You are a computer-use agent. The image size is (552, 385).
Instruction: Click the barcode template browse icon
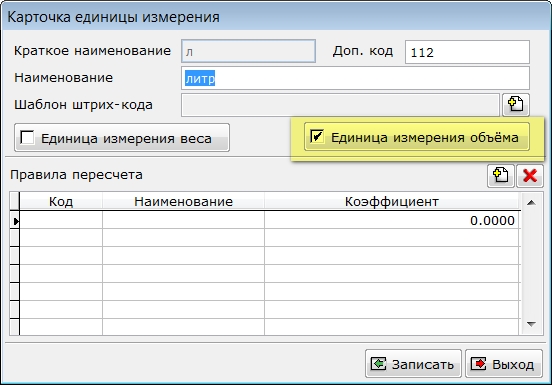tap(516, 105)
